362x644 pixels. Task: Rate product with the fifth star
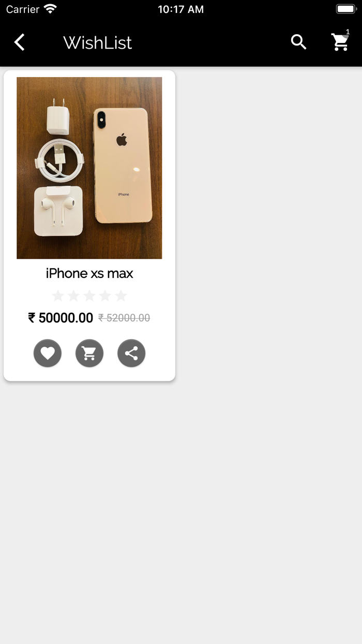point(121,296)
